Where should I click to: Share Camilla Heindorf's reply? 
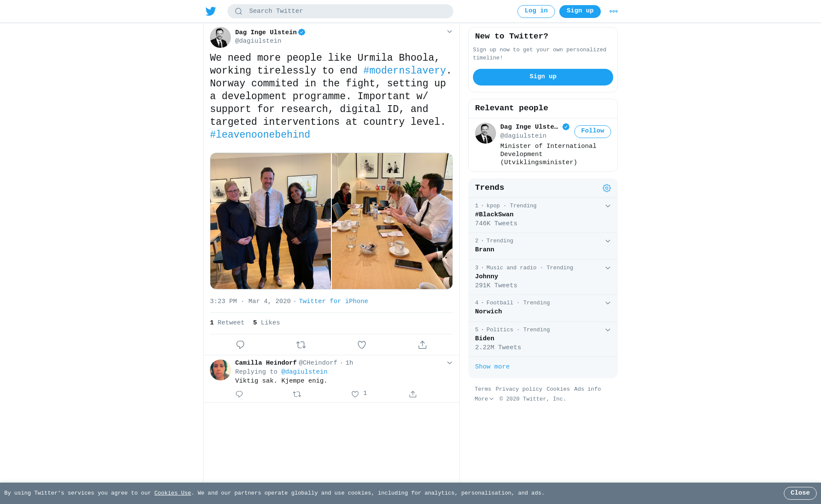[x=413, y=394]
